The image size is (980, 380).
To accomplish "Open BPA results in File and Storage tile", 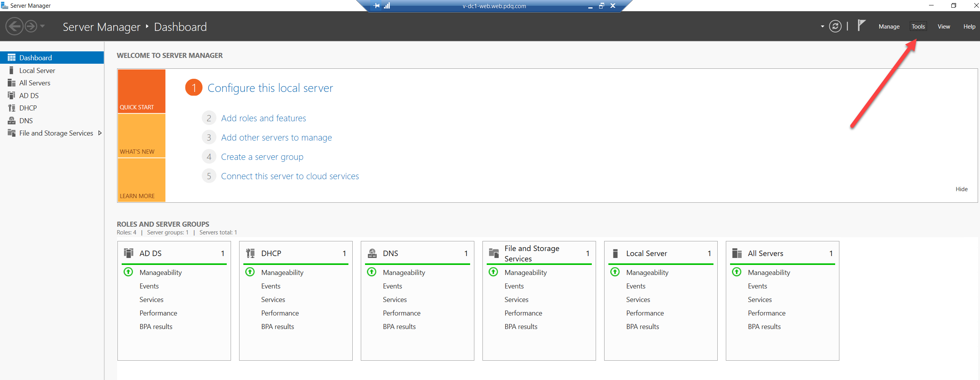I will (521, 327).
